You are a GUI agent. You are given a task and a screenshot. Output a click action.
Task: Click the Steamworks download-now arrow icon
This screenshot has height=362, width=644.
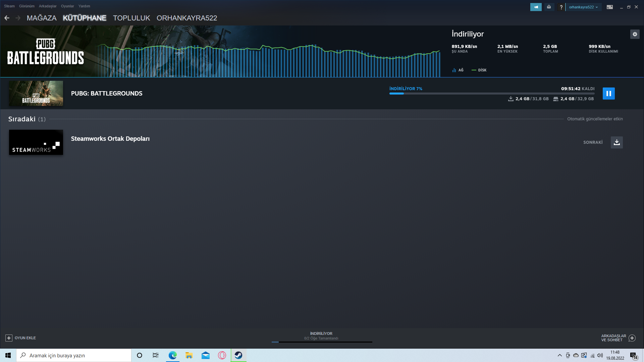coord(616,142)
